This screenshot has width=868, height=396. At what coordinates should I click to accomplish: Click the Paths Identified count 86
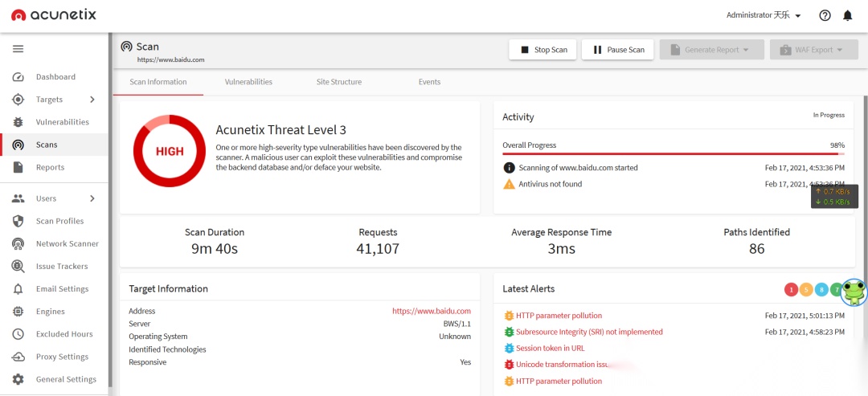(x=757, y=249)
